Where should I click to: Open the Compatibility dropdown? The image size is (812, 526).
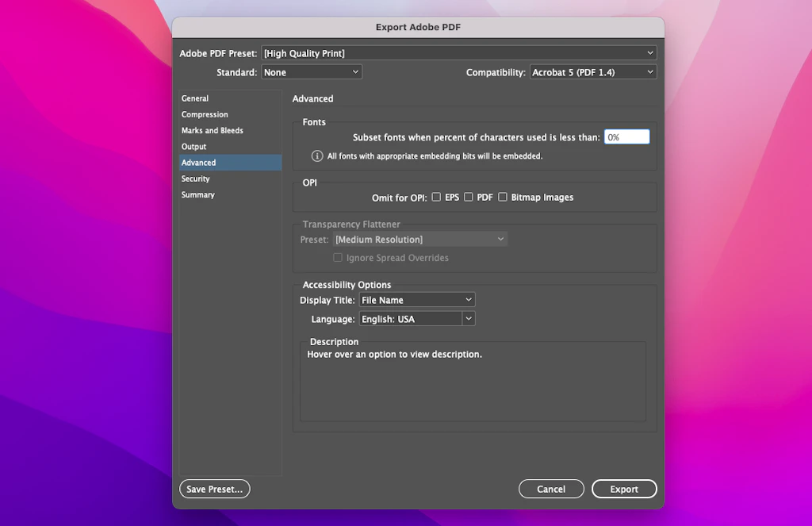(x=593, y=72)
